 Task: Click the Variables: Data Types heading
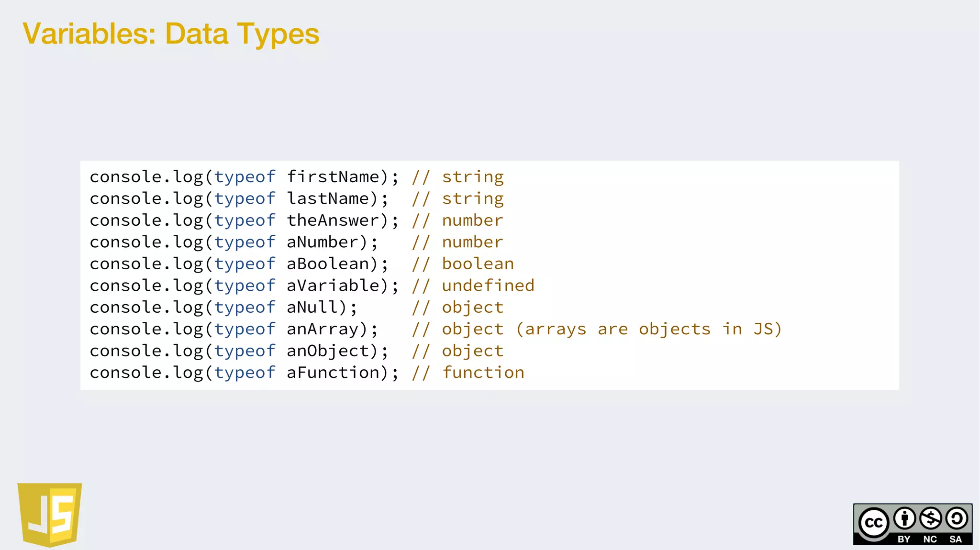pyautogui.click(x=171, y=34)
